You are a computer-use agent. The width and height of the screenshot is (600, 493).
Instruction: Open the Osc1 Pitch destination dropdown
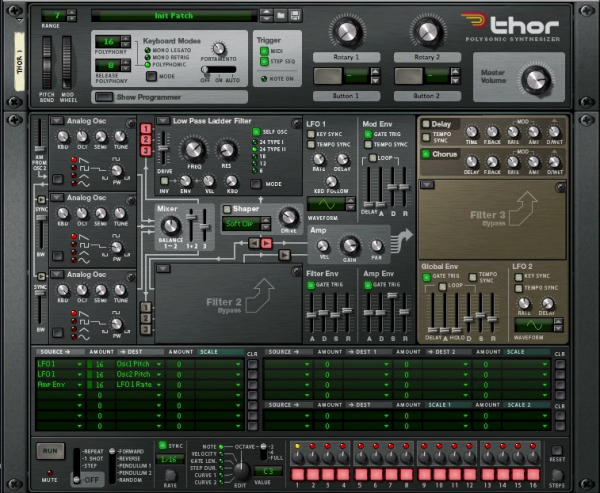click(159, 364)
